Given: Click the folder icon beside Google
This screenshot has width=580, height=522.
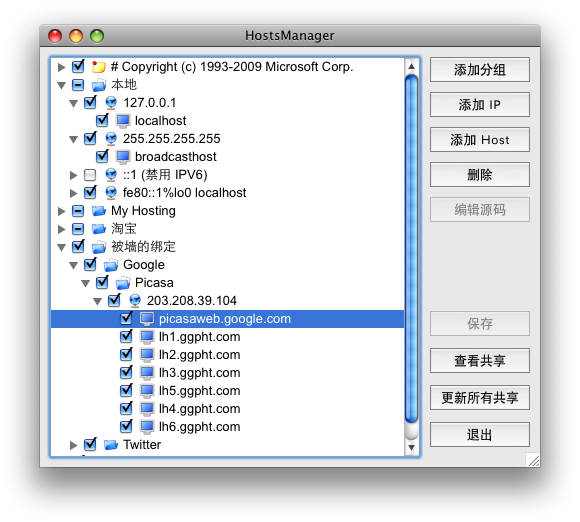Looking at the screenshot, I should click(x=111, y=265).
